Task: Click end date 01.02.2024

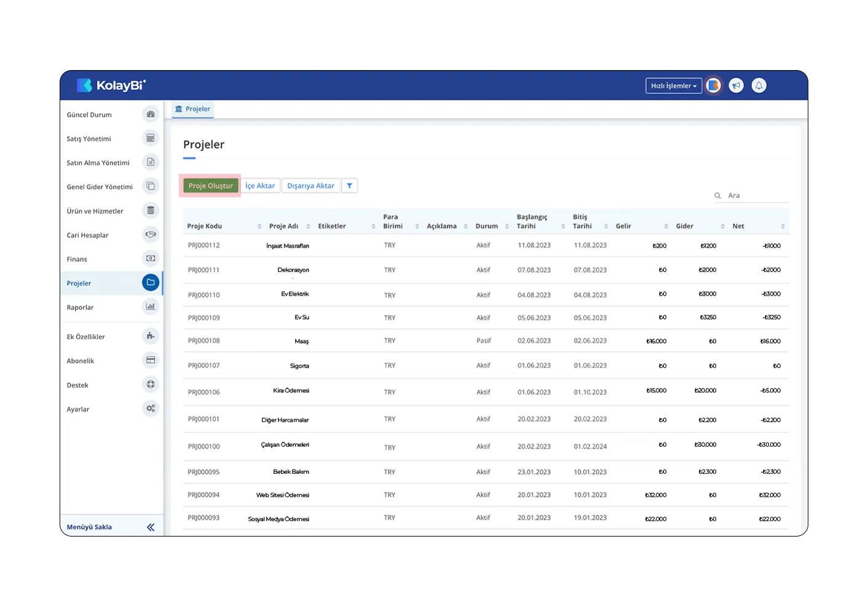Action: (x=590, y=447)
